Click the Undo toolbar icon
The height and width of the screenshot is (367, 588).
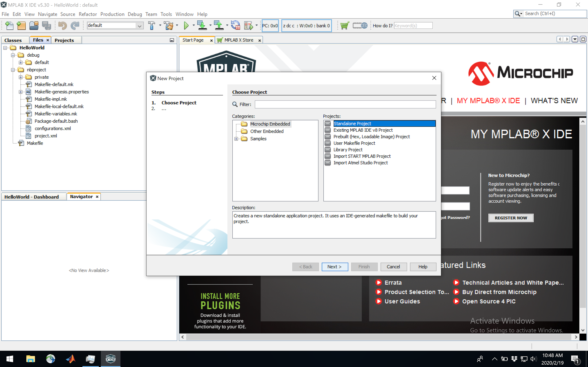(63, 25)
